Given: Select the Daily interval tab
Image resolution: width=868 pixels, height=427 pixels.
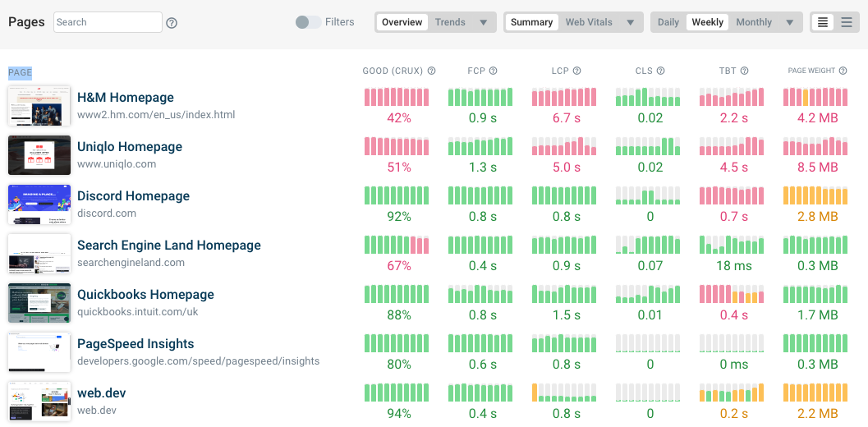Looking at the screenshot, I should 668,22.
